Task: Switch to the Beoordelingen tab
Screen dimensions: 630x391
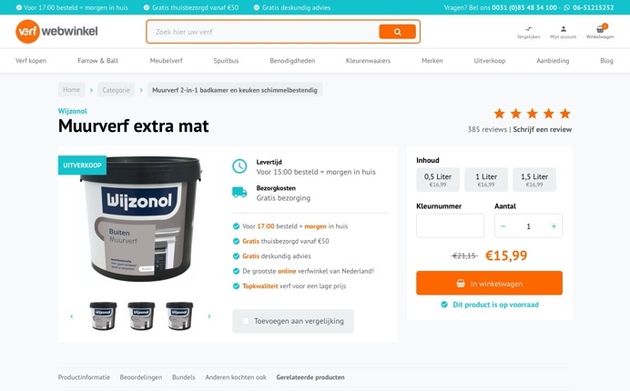Action: coord(141,377)
